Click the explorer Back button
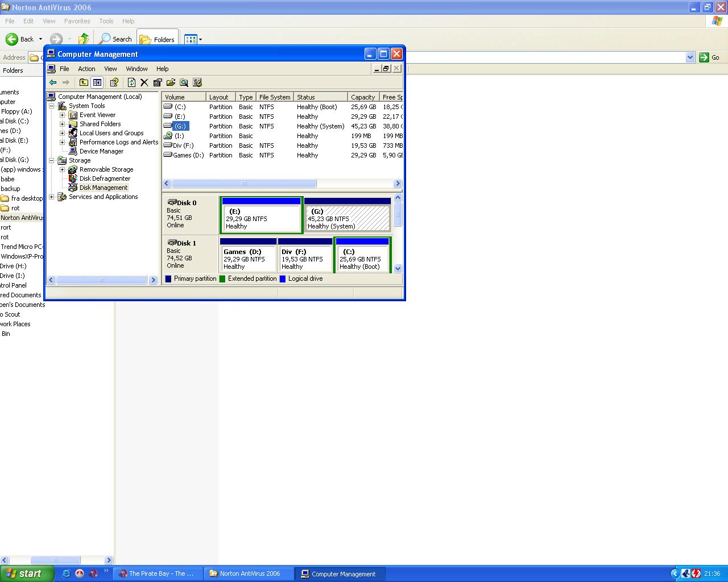The height and width of the screenshot is (582, 728). [20, 39]
